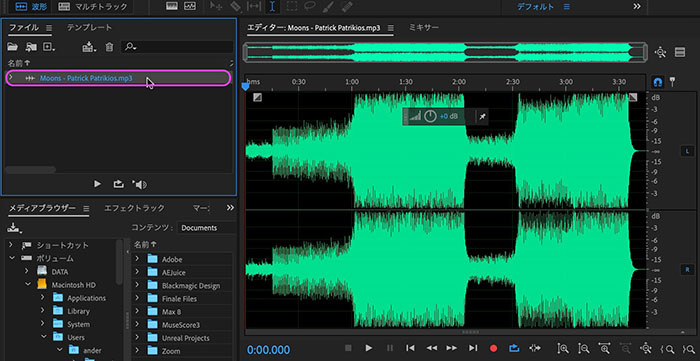Screen dimensions: 700x361
Task: Click Open File folder icon
Action: click(x=12, y=47)
